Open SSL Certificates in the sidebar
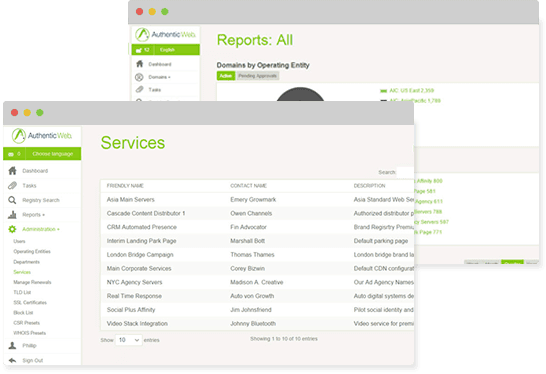The image size is (546, 374). tap(30, 303)
